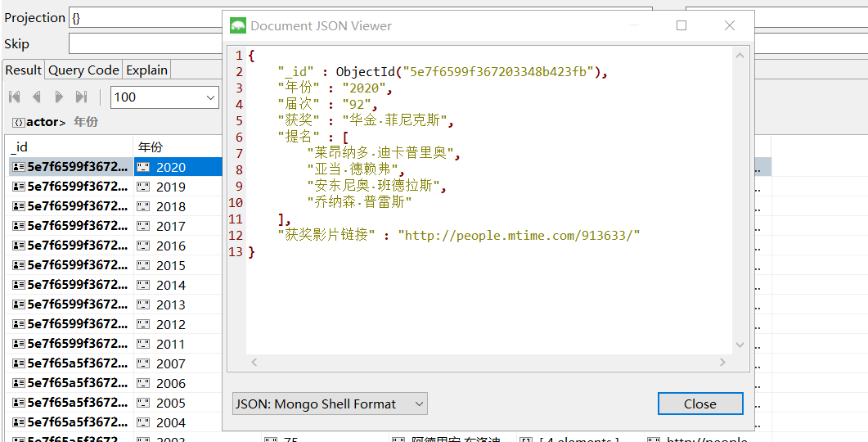Click document icon in the 2016 row
The image size is (868, 442).
coord(18,246)
